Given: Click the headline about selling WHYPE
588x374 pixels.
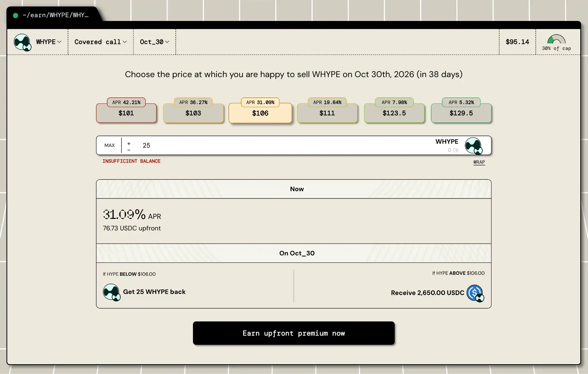Looking at the screenshot, I should click(x=294, y=74).
